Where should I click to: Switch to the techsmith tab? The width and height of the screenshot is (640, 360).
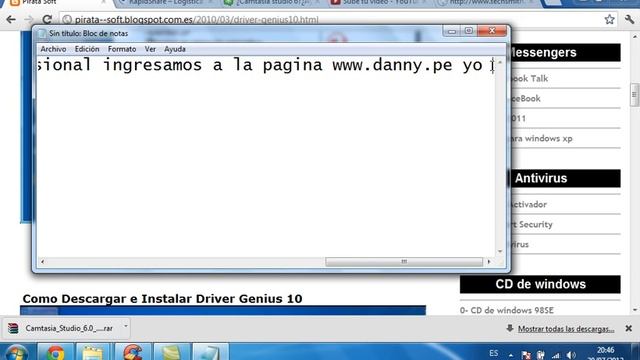click(486, 3)
